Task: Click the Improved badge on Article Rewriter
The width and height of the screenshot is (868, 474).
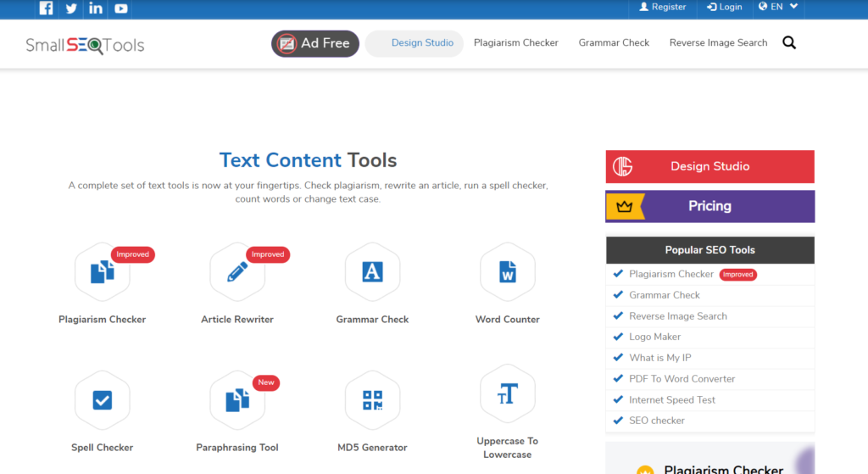Action: click(268, 254)
